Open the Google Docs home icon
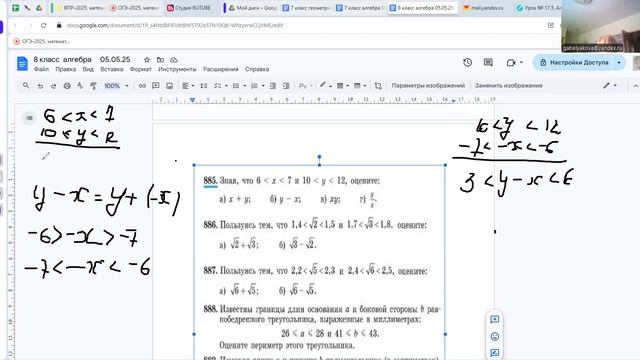This screenshot has height=360, width=640. [22, 64]
